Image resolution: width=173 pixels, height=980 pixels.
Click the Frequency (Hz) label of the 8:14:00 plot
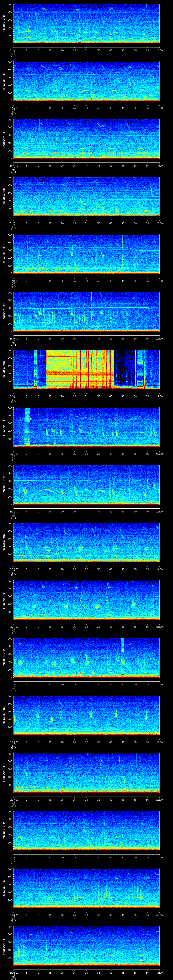4,24
